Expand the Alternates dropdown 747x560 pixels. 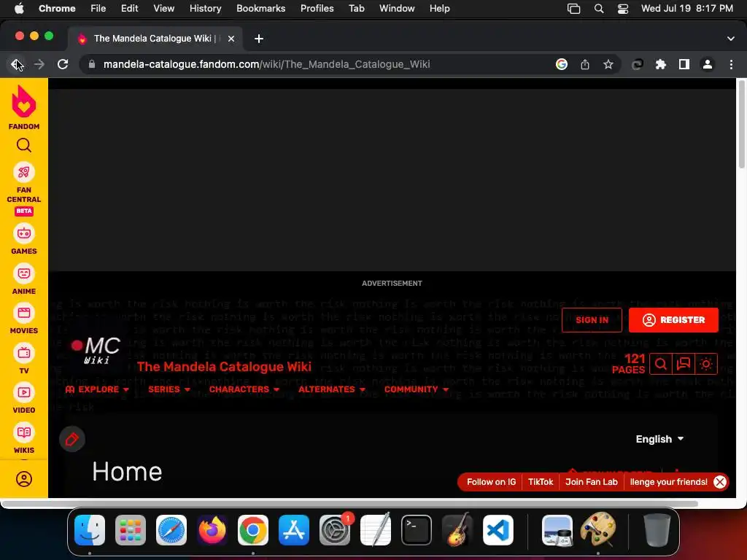(332, 389)
